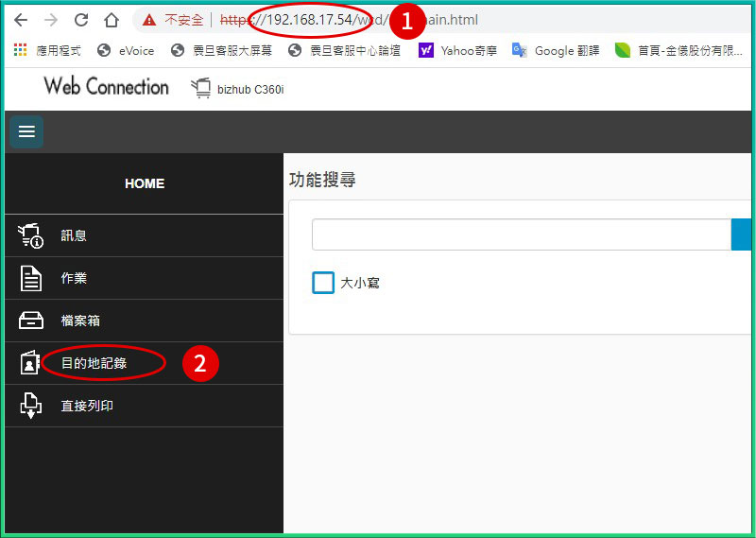This screenshot has height=538, width=756.
Task: Open the eVoice bookmark
Action: (x=126, y=50)
